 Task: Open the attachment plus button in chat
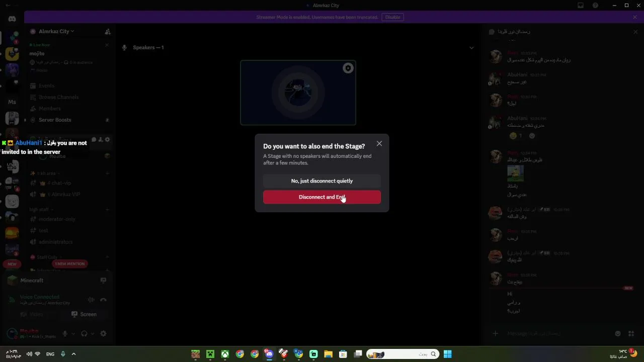[496, 333]
